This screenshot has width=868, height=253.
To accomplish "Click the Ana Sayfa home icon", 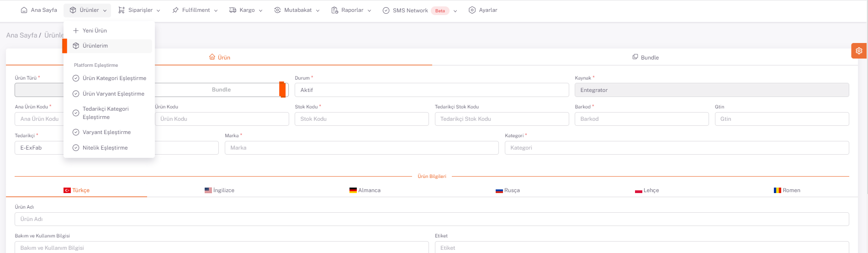I will (x=24, y=10).
